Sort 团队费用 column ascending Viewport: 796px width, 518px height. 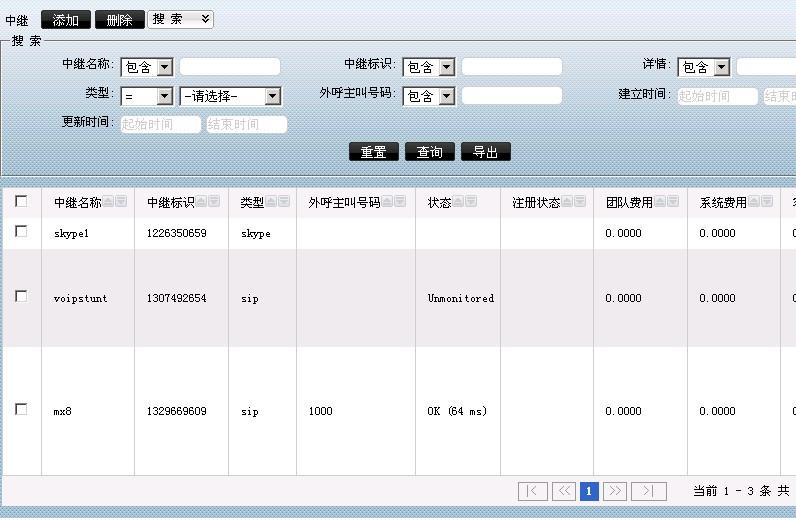(660, 202)
